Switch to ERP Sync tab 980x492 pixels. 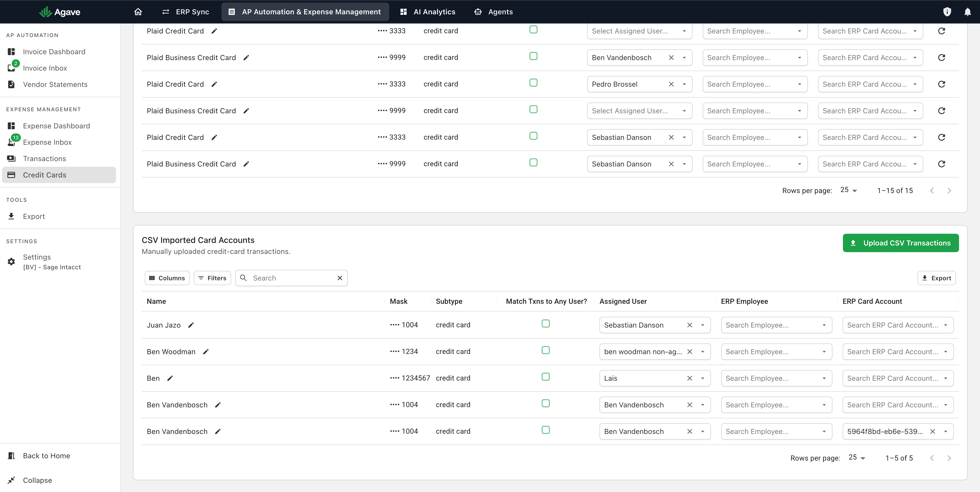pyautogui.click(x=186, y=12)
